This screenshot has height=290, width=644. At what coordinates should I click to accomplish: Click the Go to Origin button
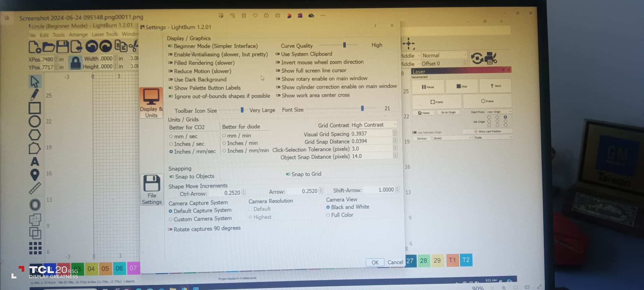click(x=448, y=112)
